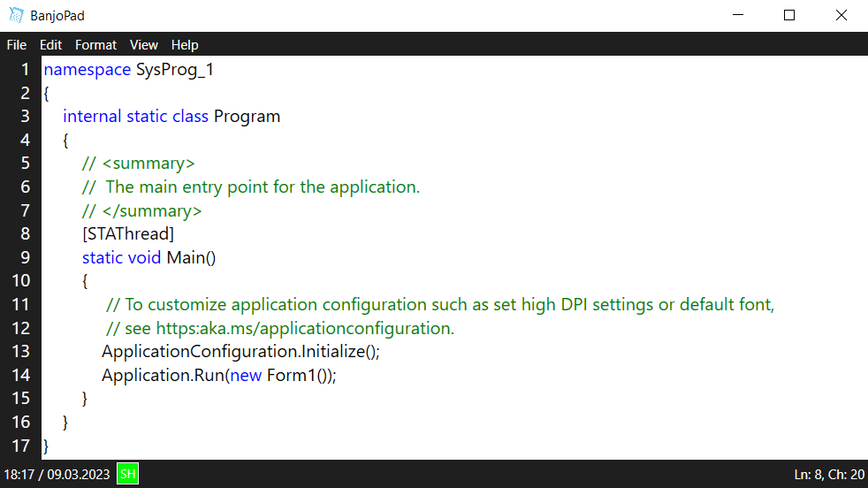868x488 pixels.
Task: Open the Edit menu
Action: [51, 45]
